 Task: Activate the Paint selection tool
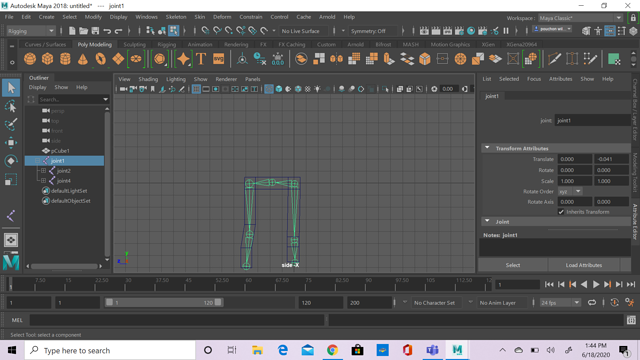11,124
